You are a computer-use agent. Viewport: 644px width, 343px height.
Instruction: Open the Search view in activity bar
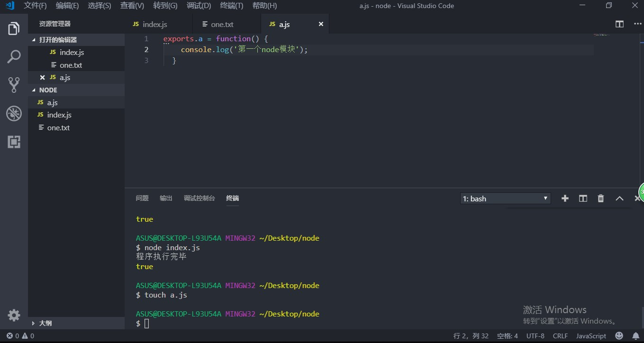(x=14, y=57)
